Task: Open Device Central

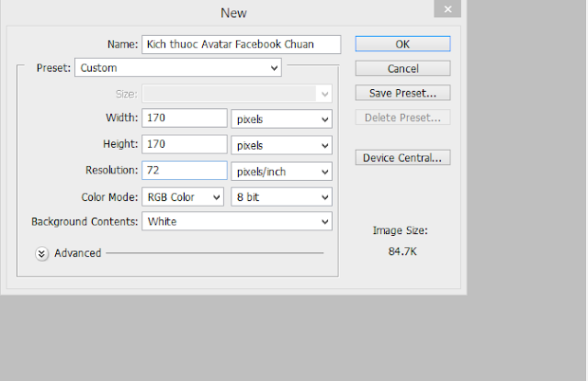Action: 402,158
